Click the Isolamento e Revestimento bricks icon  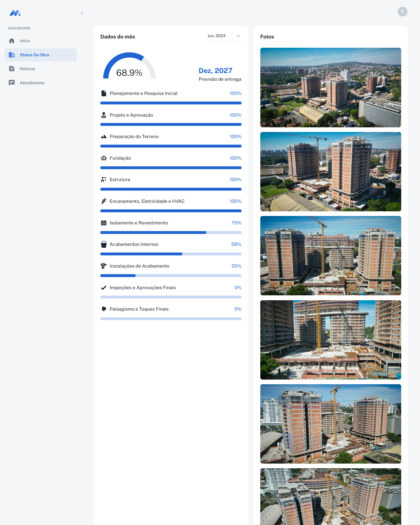pos(104,223)
